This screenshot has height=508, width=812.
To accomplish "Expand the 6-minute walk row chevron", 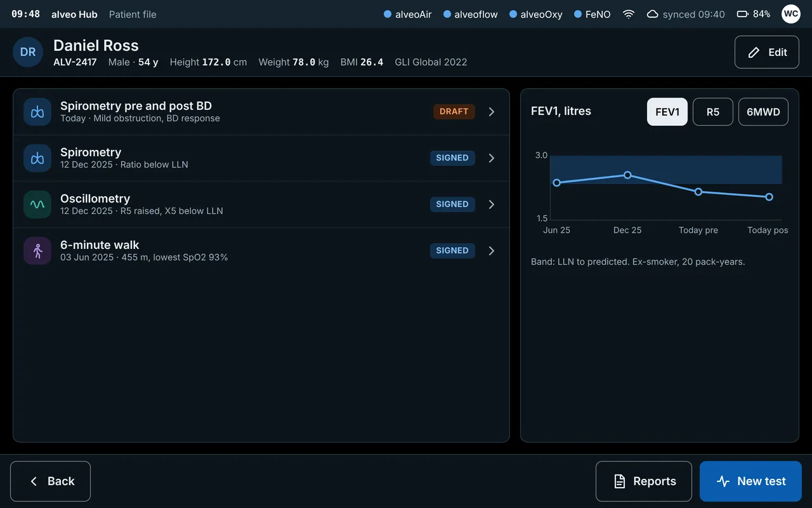I will coord(492,251).
